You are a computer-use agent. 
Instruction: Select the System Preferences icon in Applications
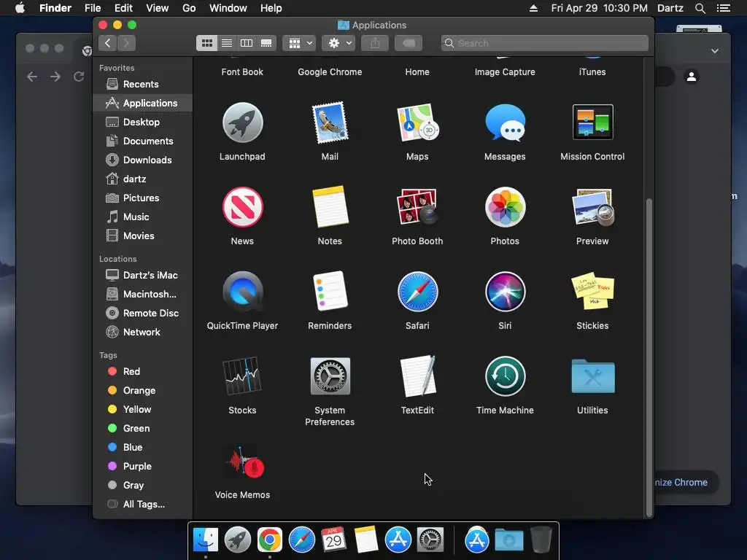tap(330, 376)
